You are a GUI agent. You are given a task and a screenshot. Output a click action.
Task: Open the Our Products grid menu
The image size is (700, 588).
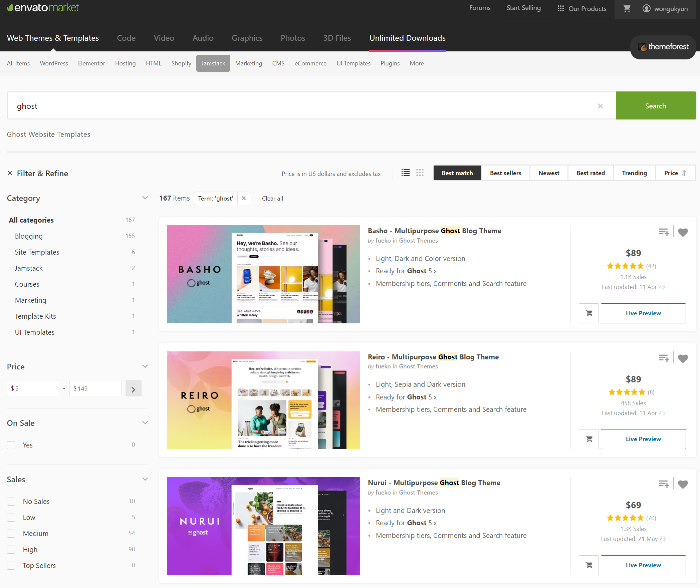click(581, 9)
